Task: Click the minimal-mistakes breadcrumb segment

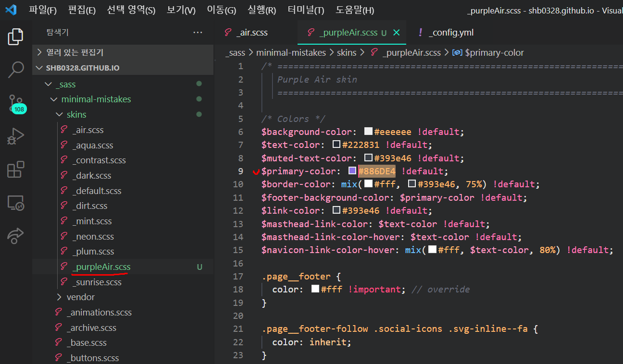Action: pos(291,52)
